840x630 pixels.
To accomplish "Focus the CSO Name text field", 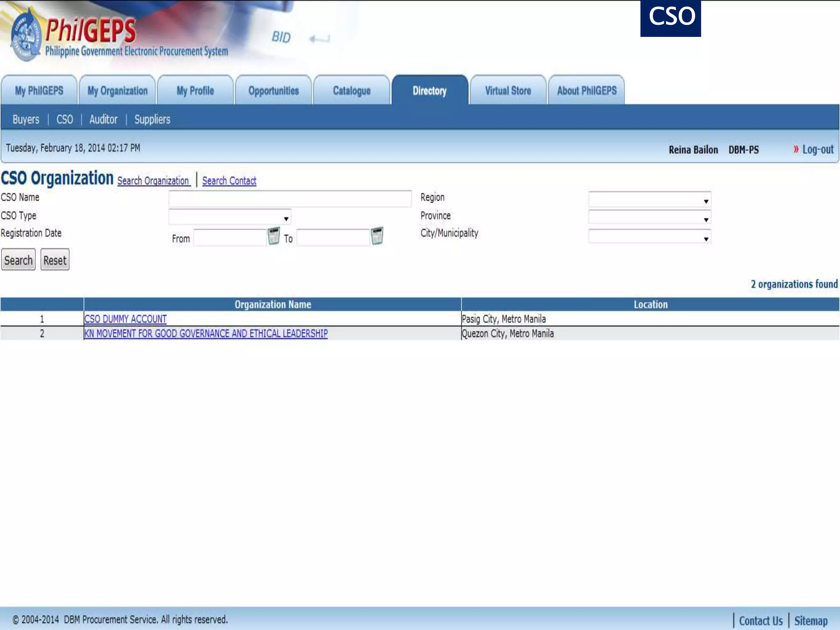I will [290, 199].
